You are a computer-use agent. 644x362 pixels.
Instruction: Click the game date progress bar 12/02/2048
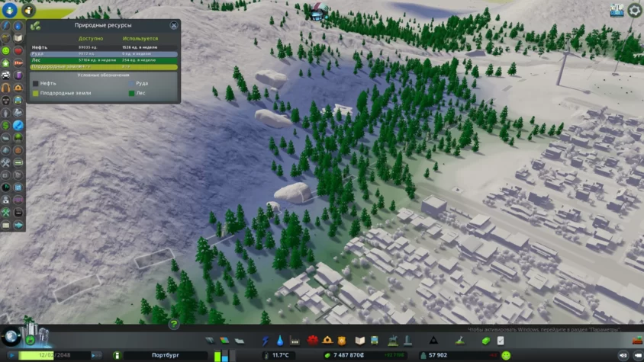point(54,355)
